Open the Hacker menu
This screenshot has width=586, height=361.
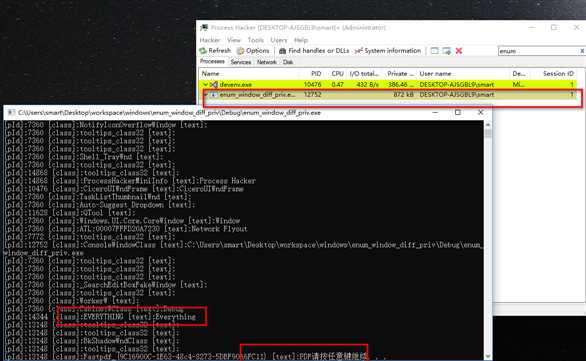(210, 40)
